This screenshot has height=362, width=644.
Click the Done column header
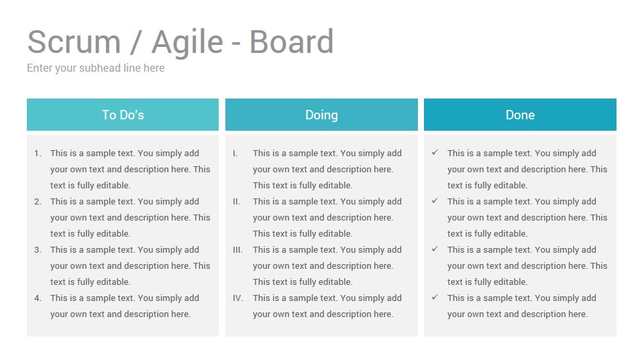(x=520, y=115)
